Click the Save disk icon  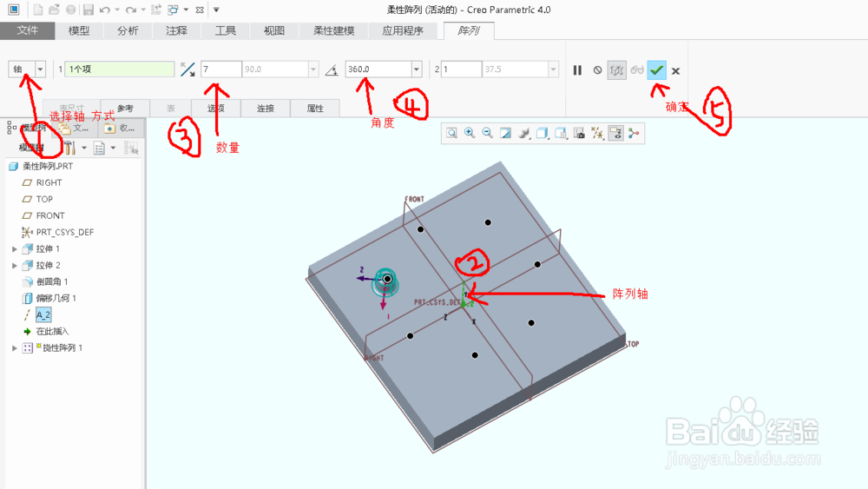click(x=88, y=10)
